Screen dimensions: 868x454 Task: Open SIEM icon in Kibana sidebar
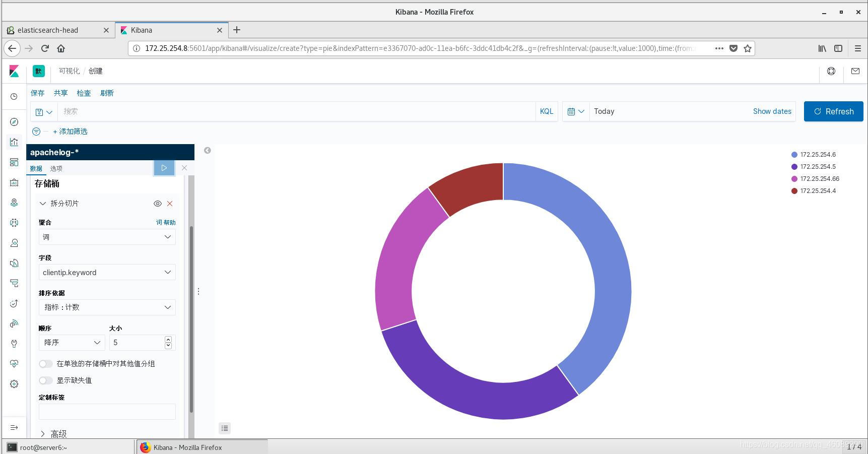(x=14, y=323)
